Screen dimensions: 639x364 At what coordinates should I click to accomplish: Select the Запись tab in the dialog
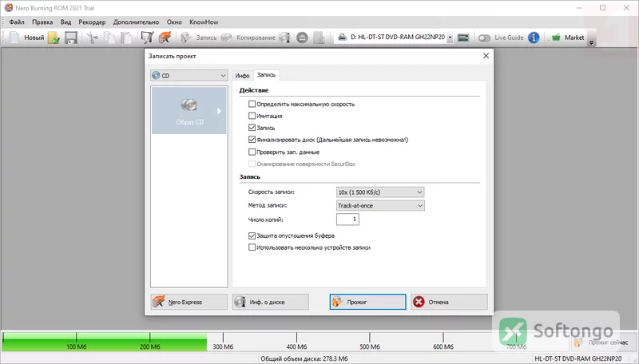click(x=267, y=75)
